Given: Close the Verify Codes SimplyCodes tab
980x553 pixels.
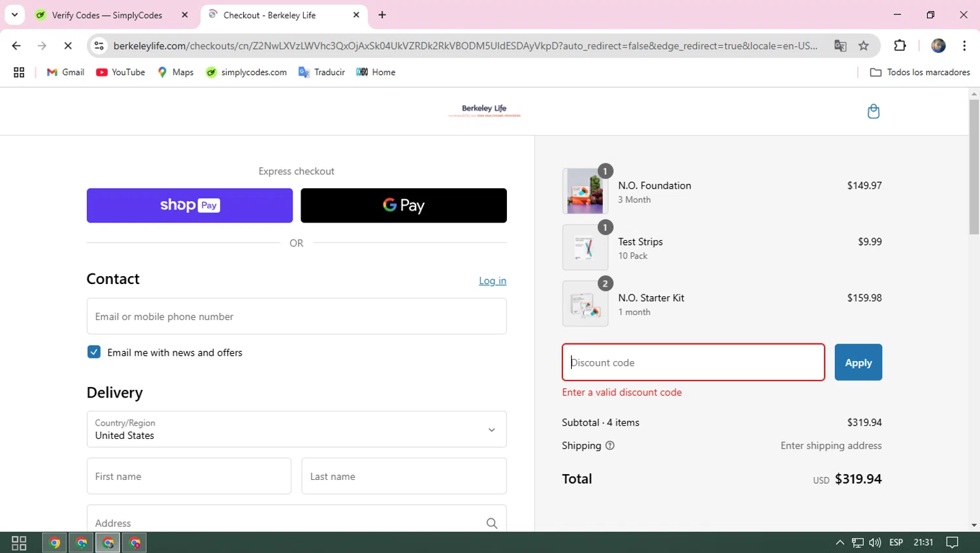Looking at the screenshot, I should (185, 15).
